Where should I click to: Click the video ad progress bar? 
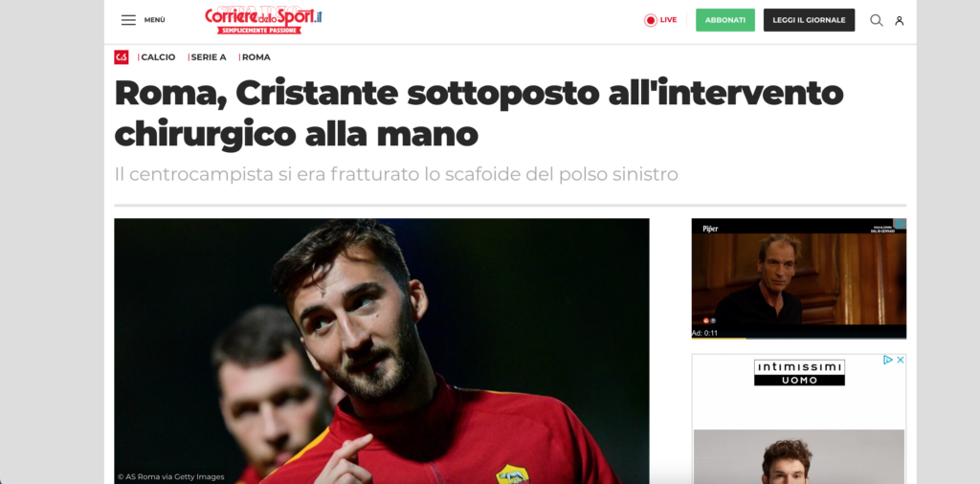click(x=799, y=338)
